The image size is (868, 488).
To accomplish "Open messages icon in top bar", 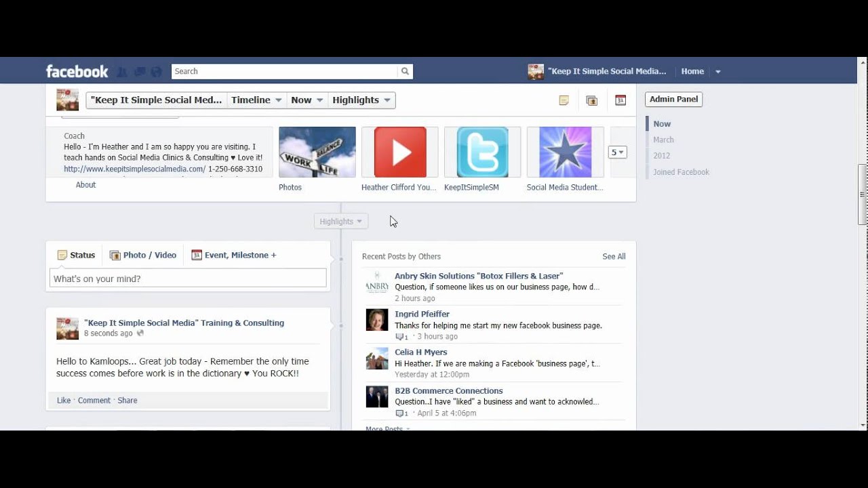I will [x=140, y=72].
